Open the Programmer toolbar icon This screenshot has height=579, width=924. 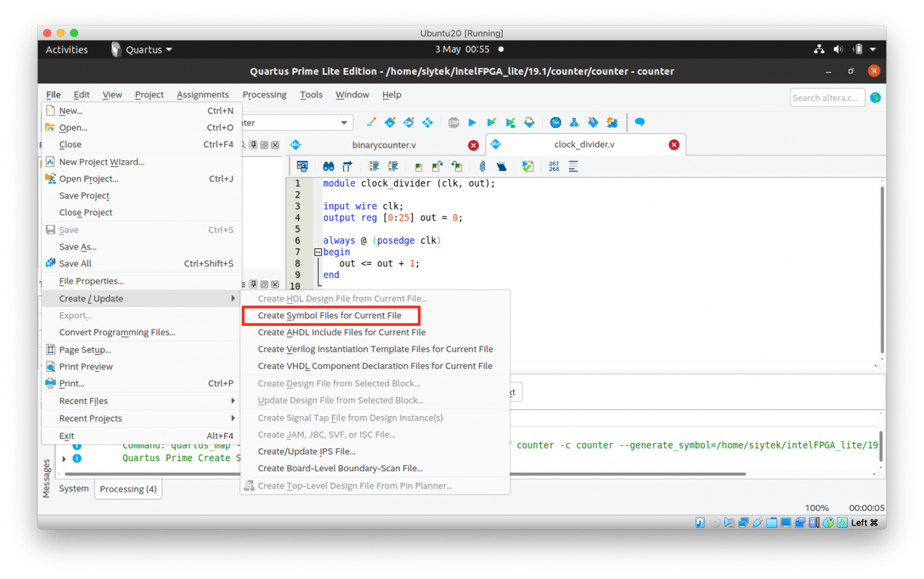(612, 122)
